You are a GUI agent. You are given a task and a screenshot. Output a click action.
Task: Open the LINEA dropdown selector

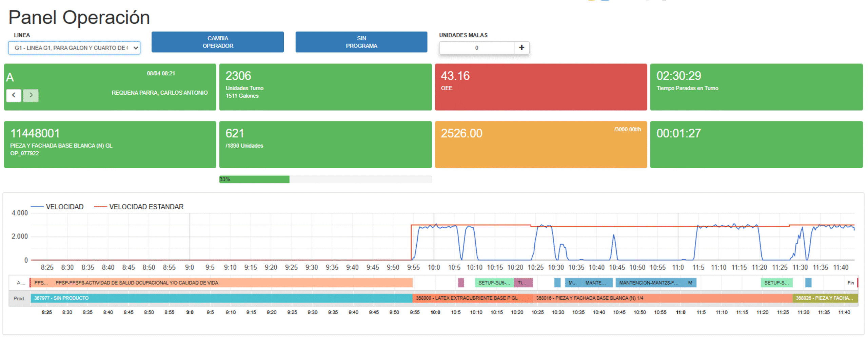coord(74,48)
